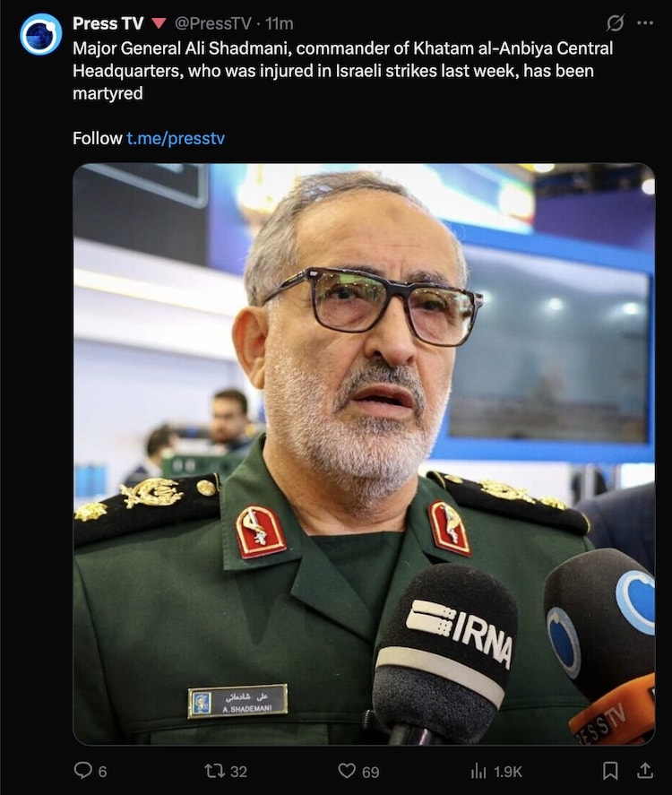Repost this tweet with retweet icon
This screenshot has height=795, width=672.
[x=214, y=771]
